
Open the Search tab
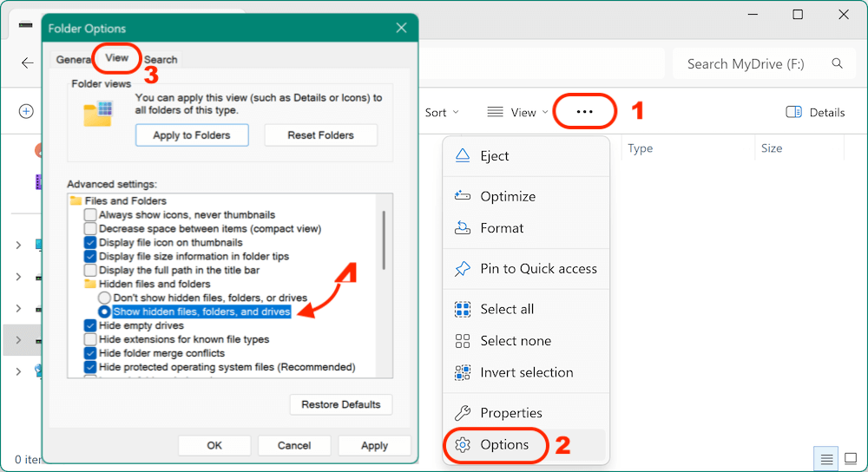pyautogui.click(x=161, y=59)
